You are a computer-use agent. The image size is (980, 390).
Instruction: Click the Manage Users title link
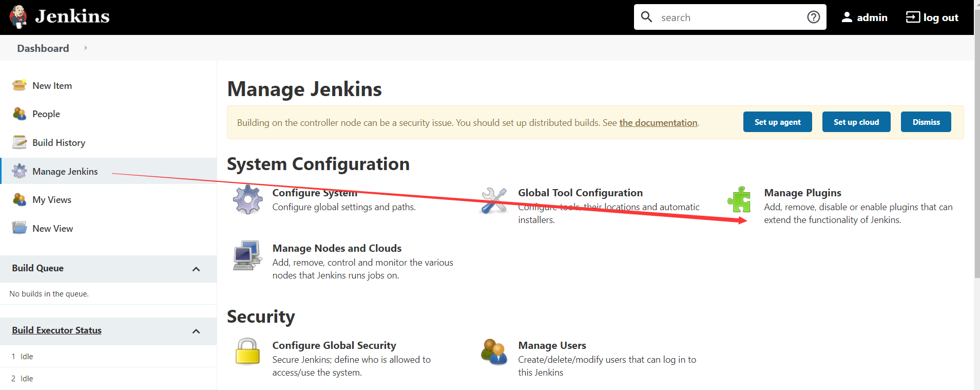(x=552, y=345)
